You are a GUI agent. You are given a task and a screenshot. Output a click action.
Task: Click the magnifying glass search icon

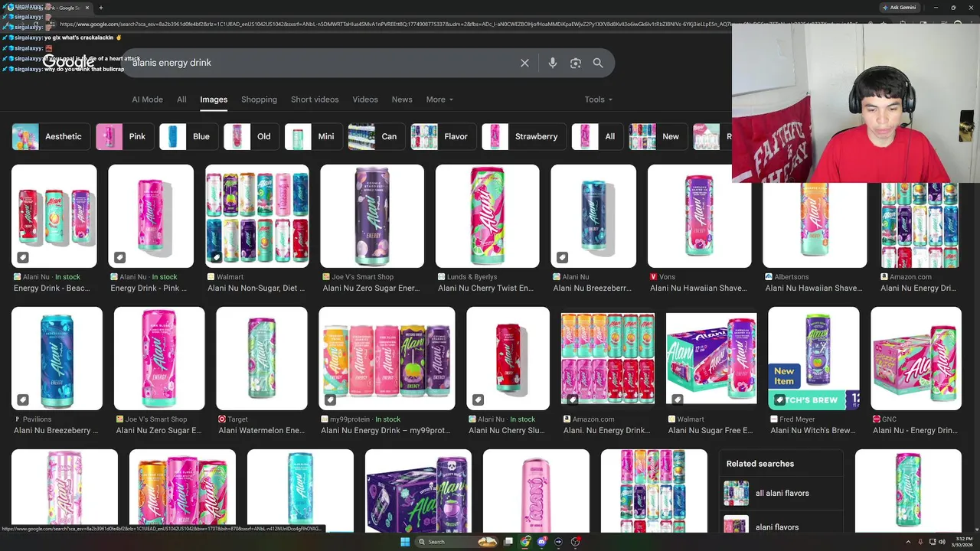pos(598,63)
